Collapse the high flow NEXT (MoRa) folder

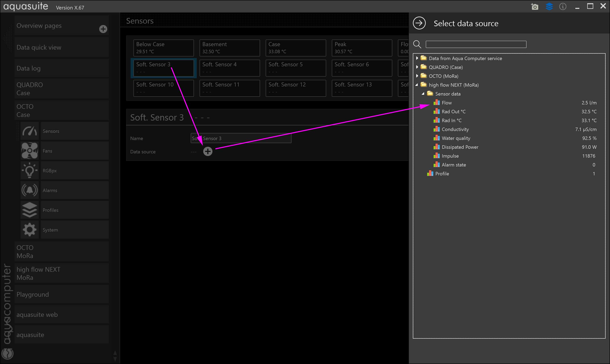tap(417, 85)
